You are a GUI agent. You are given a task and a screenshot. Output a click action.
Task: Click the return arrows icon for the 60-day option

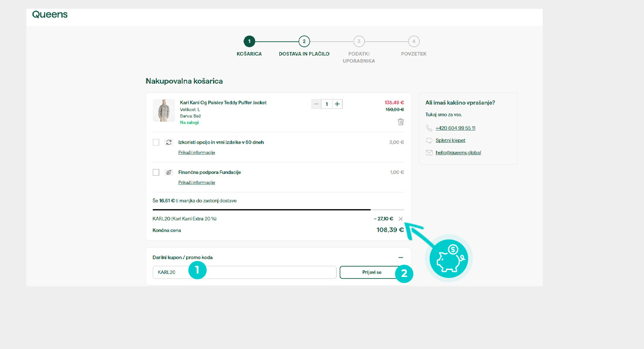pos(169,142)
